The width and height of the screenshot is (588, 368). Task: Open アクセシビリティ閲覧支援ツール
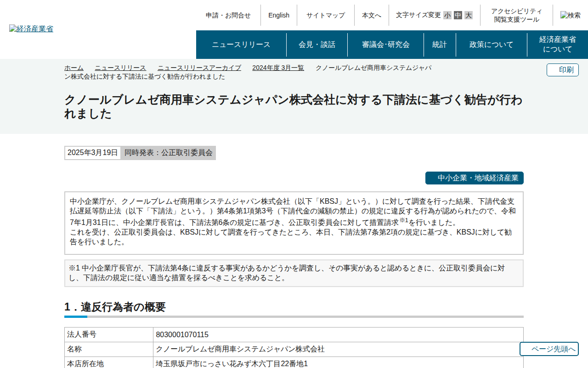517,15
